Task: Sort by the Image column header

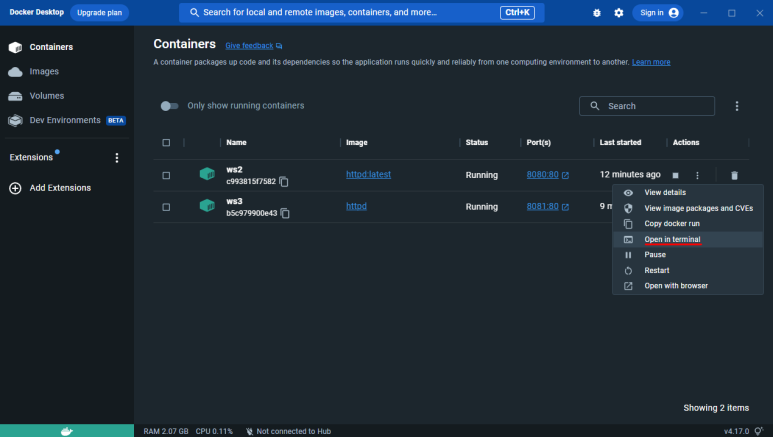Action: point(356,143)
